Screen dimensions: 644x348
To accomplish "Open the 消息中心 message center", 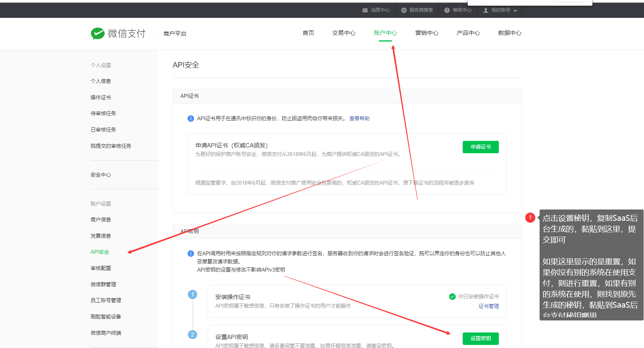I will point(376,10).
